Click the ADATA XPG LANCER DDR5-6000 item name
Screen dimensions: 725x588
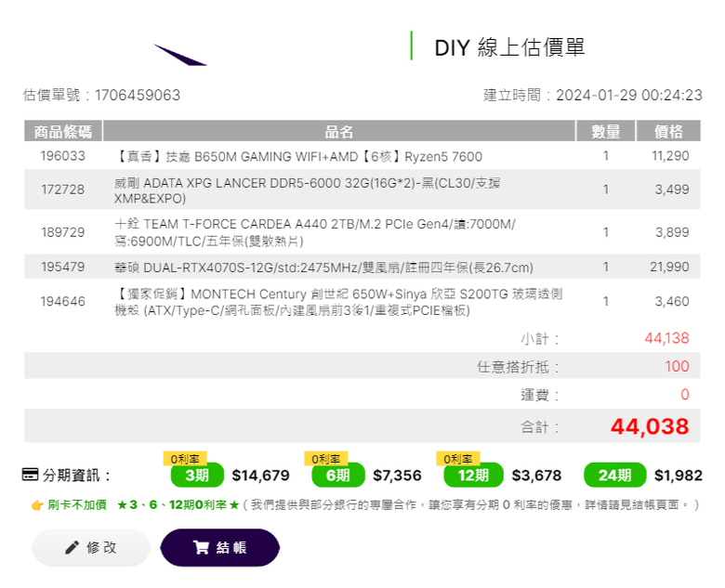pyautogui.click(x=307, y=190)
